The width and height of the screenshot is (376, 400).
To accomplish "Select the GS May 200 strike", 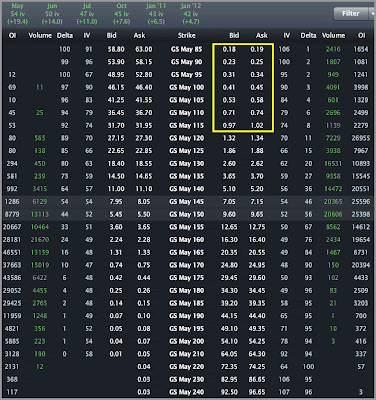I will pyautogui.click(x=187, y=341).
